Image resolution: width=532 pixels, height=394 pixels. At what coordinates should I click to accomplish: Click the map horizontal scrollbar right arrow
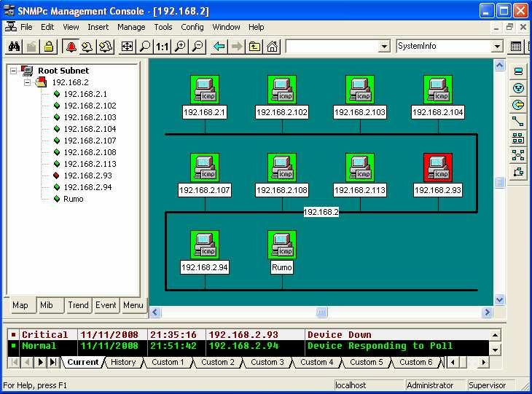click(487, 312)
